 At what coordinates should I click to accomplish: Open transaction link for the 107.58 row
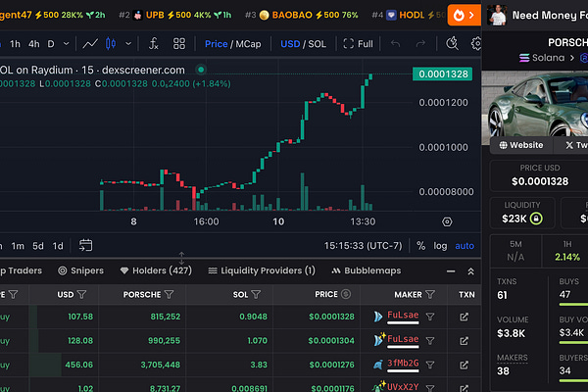click(x=464, y=317)
